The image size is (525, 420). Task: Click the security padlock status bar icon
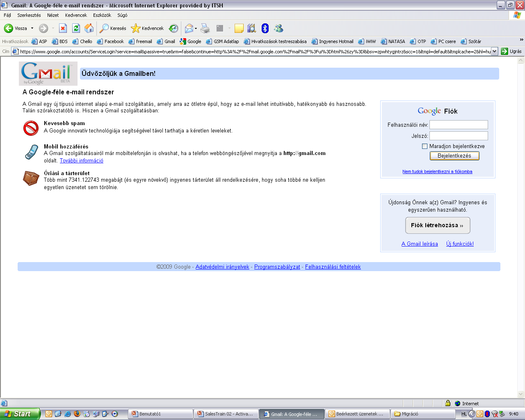pyautogui.click(x=448, y=403)
